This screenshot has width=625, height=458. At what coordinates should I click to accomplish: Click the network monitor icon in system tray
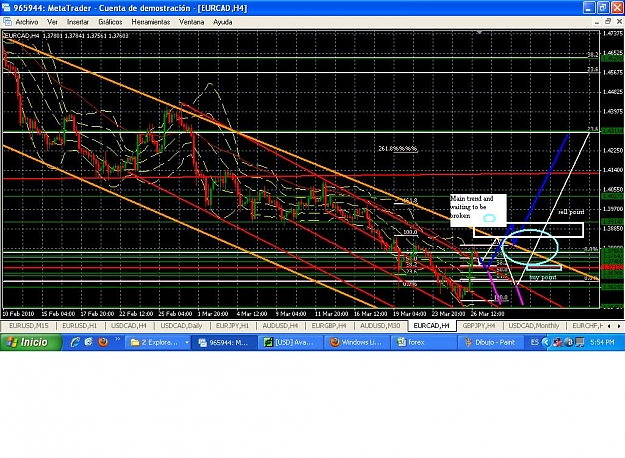click(x=580, y=342)
